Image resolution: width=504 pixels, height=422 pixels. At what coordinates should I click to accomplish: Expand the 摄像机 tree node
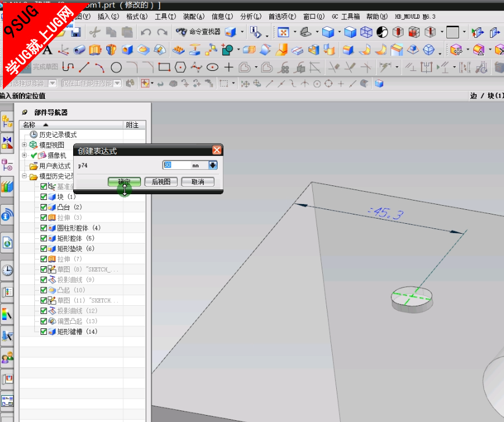click(24, 155)
